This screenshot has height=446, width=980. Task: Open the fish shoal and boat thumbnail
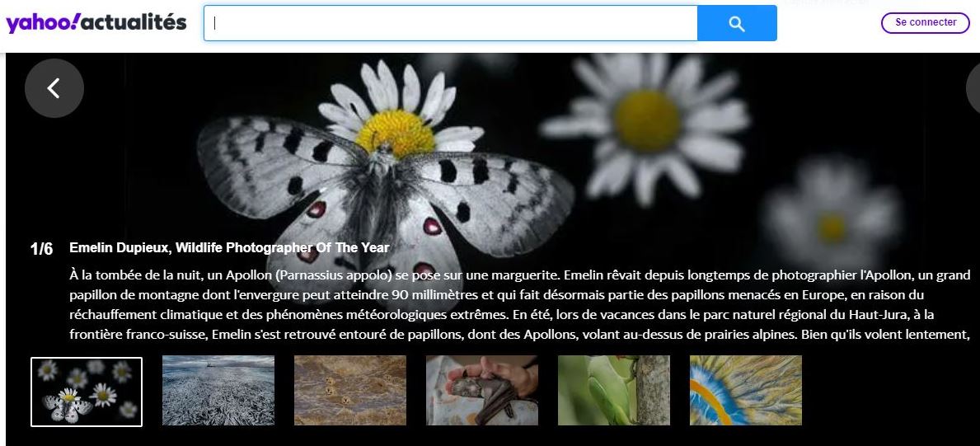218,391
